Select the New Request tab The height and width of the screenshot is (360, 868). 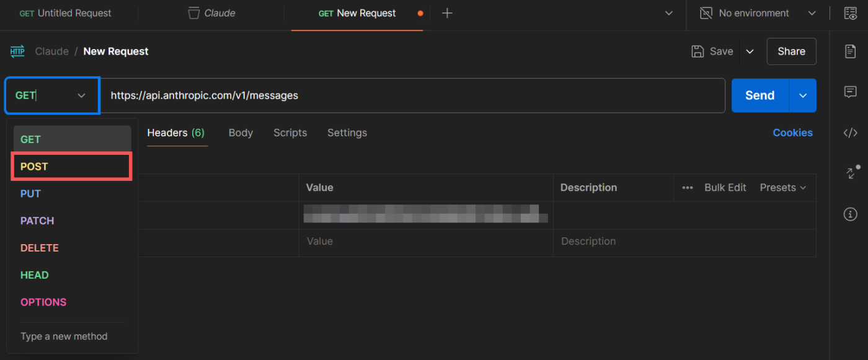(357, 13)
